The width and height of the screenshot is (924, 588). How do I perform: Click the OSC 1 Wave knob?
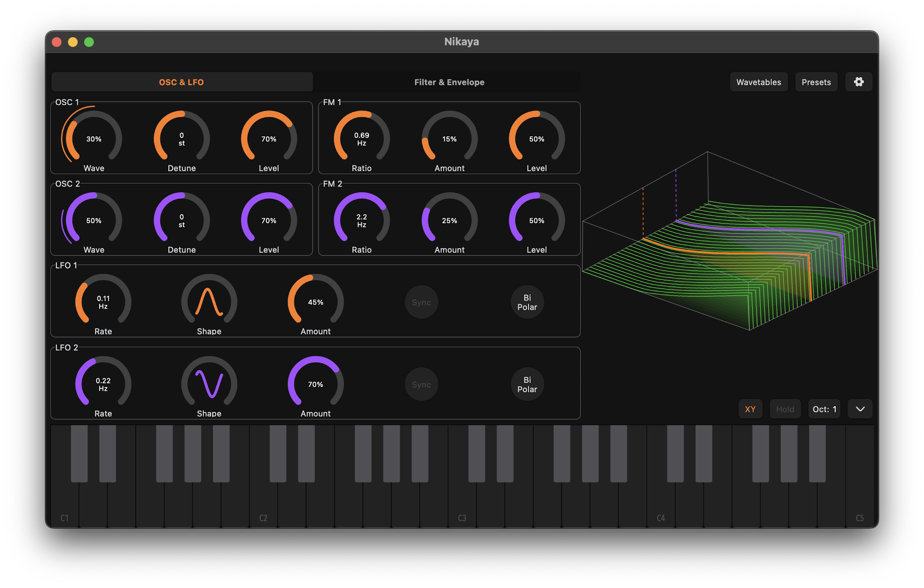[94, 139]
